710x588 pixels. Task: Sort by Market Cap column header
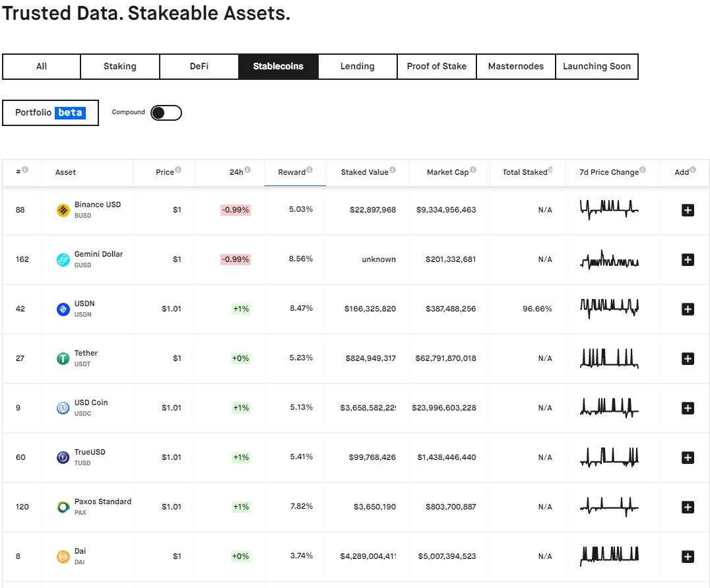pos(447,172)
